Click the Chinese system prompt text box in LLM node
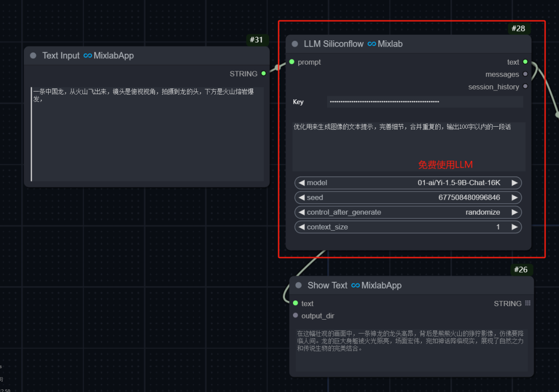This screenshot has width=559, height=392. (x=408, y=147)
